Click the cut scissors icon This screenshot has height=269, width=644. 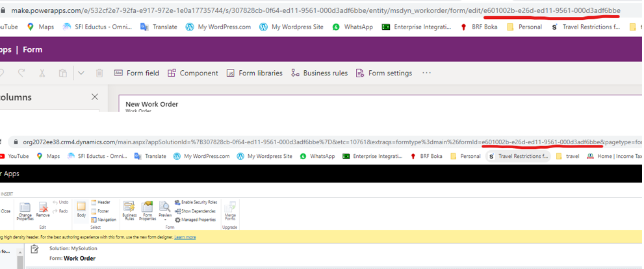(42, 73)
